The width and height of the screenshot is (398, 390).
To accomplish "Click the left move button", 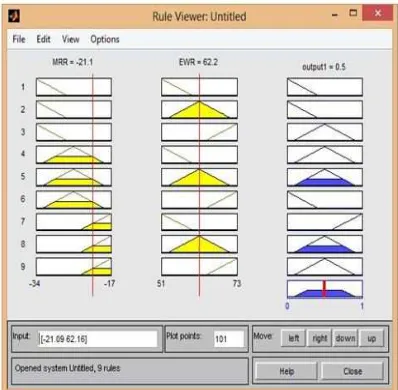I will click(293, 339).
